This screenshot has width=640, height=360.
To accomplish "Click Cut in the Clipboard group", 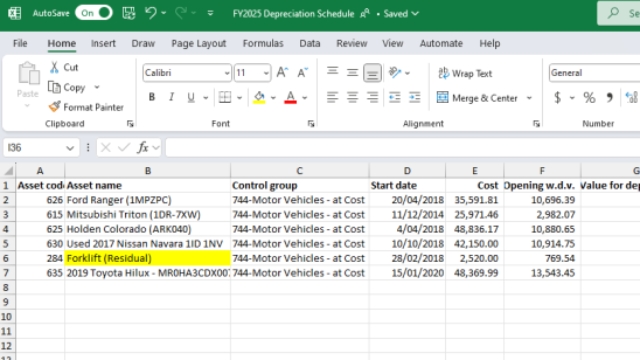I will [x=64, y=67].
